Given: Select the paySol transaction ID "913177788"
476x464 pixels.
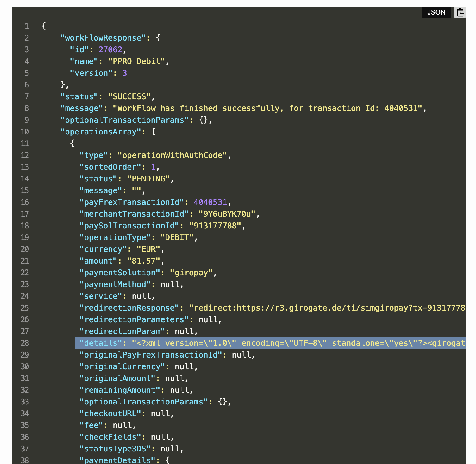Looking at the screenshot, I should pyautogui.click(x=215, y=226).
